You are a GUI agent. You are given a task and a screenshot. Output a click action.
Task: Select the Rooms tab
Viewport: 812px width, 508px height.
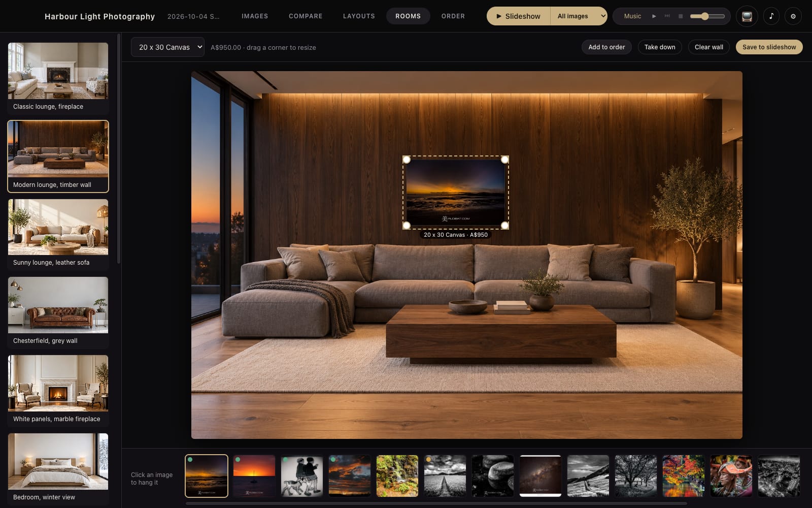(x=408, y=16)
